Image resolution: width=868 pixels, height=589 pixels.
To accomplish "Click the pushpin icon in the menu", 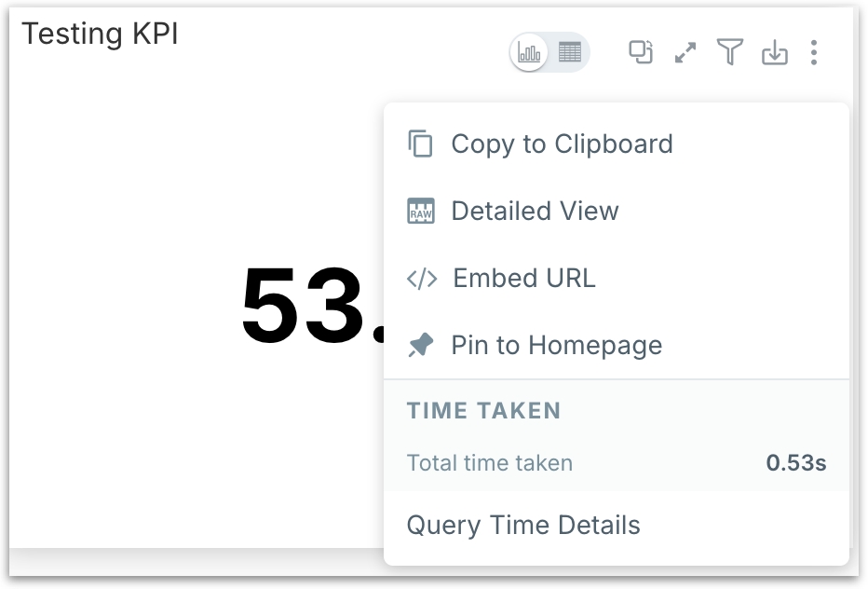I will tap(421, 346).
